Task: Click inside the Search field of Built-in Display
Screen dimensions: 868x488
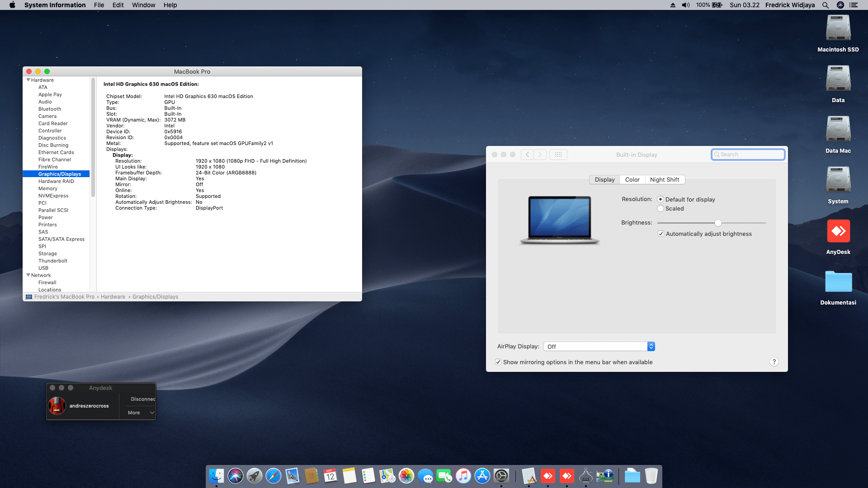Action: point(748,154)
